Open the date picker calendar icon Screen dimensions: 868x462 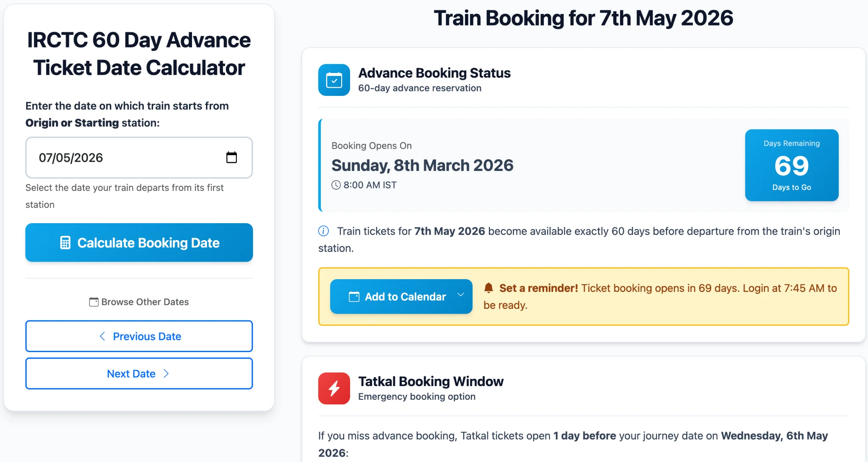[231, 157]
